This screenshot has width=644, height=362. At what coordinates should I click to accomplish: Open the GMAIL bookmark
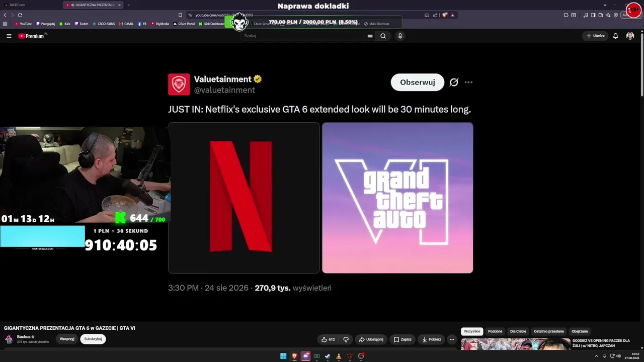[x=126, y=24]
